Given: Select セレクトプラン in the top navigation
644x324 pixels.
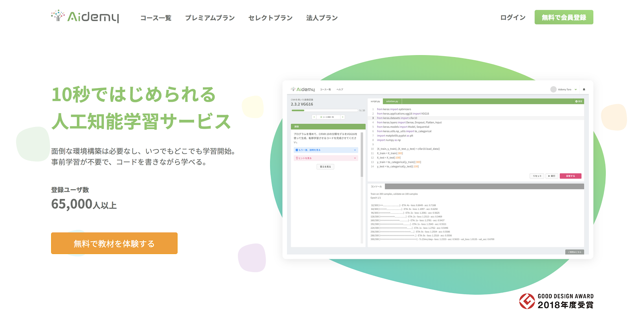Looking at the screenshot, I should tap(270, 18).
